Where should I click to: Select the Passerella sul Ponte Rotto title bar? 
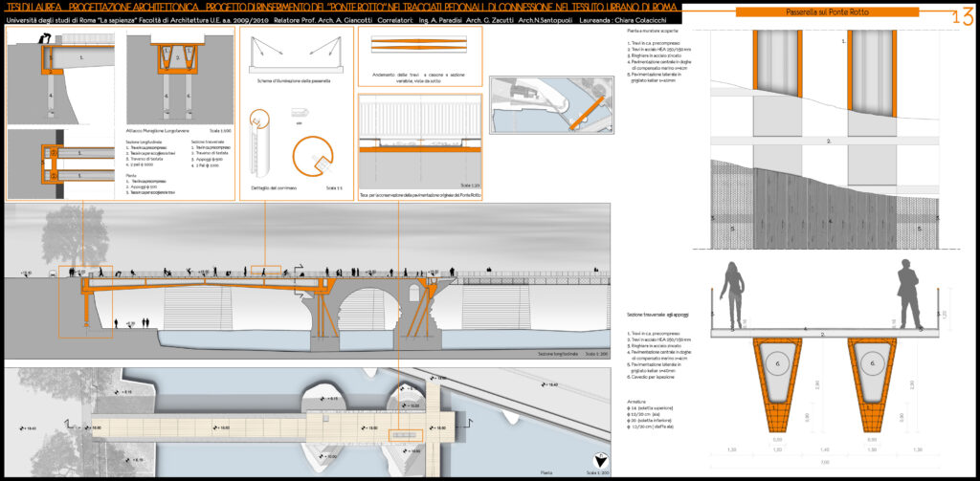tap(827, 11)
